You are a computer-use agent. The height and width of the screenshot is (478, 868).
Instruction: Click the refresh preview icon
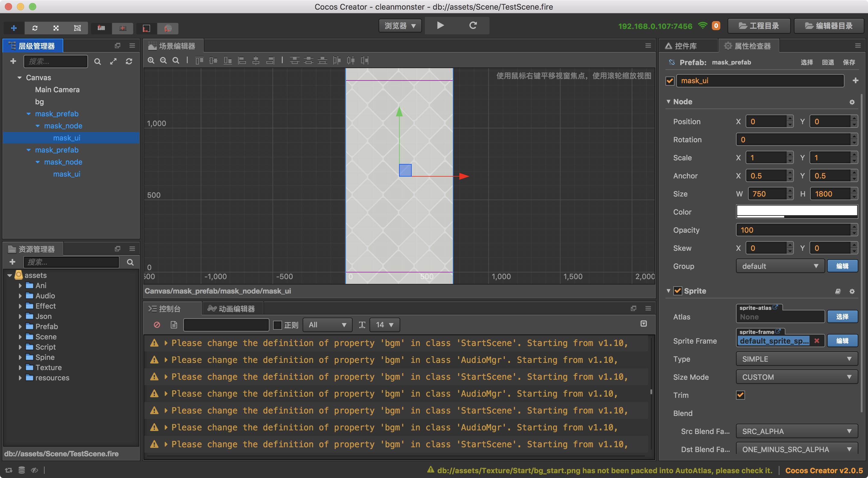click(473, 26)
